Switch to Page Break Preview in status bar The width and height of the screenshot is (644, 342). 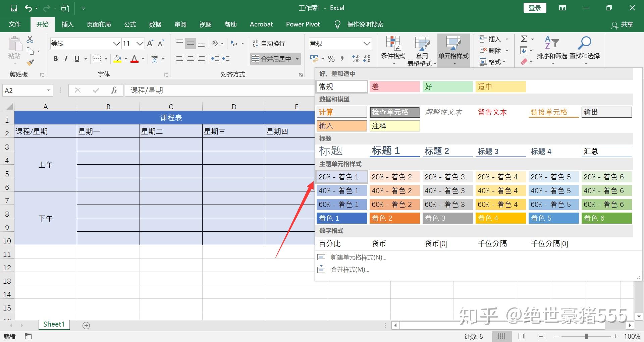pyautogui.click(x=541, y=336)
